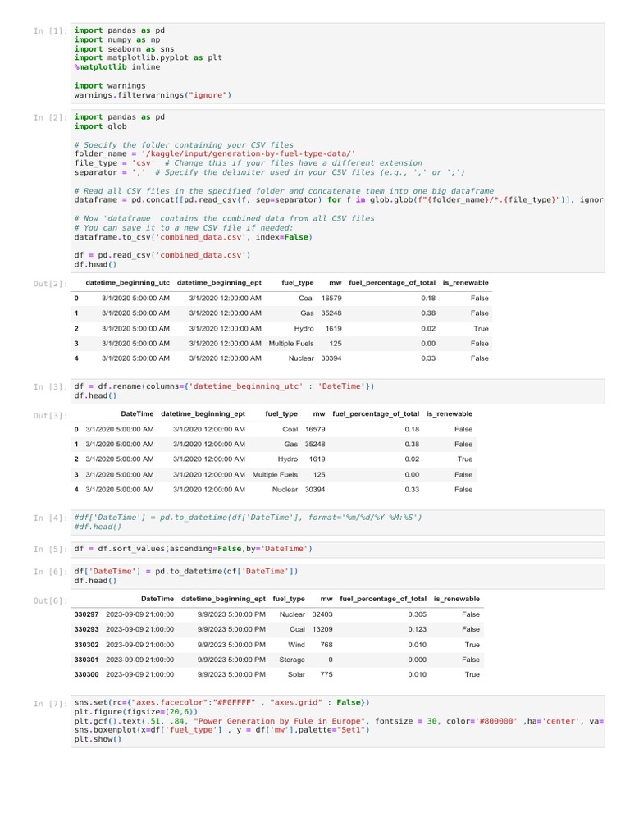Click the In [6] to_datetime cell
630x840 pixels.
point(337,577)
